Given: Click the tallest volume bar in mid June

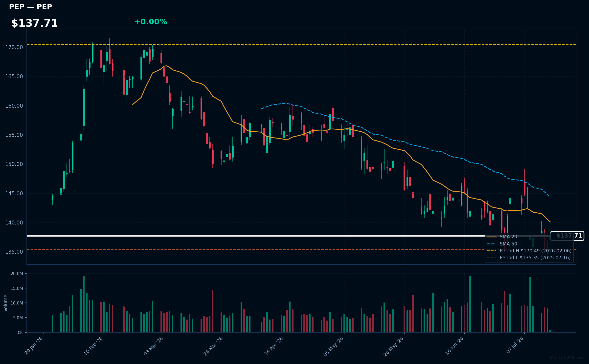Looking at the screenshot, I should pos(470,304).
